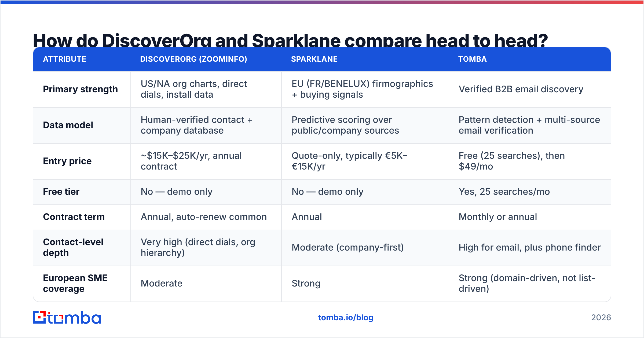Click Sparklane's 'No — demo only' cell

(x=365, y=192)
